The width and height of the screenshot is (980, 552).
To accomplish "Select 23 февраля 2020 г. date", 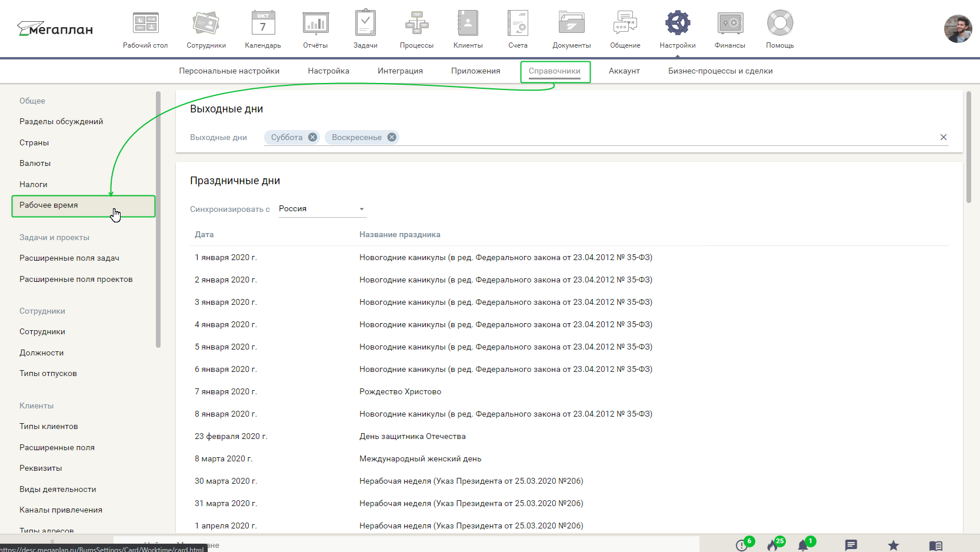I will coord(231,437).
